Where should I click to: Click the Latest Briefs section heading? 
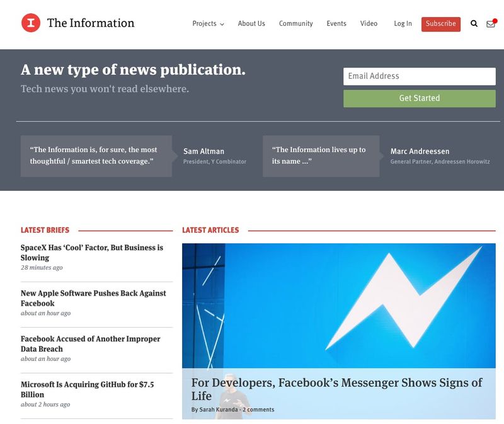pyautogui.click(x=45, y=231)
